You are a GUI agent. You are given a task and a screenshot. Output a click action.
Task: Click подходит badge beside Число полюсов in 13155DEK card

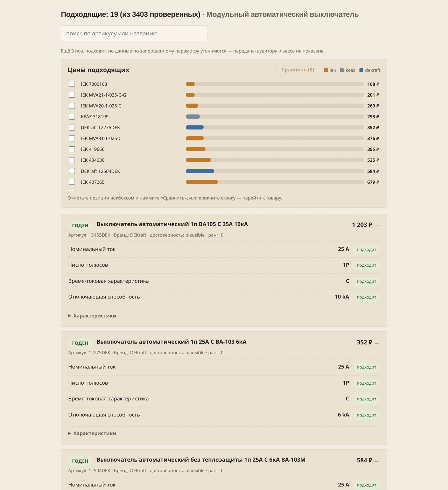pos(366,265)
